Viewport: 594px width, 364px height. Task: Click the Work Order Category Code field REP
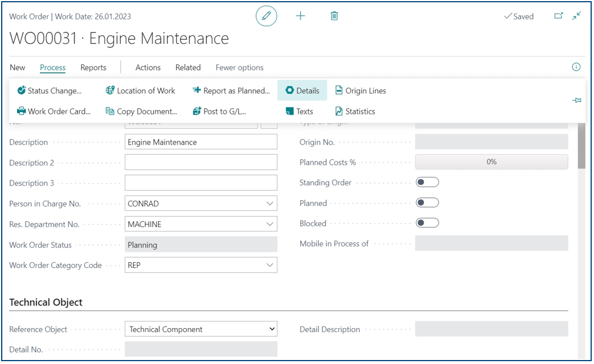click(x=201, y=265)
